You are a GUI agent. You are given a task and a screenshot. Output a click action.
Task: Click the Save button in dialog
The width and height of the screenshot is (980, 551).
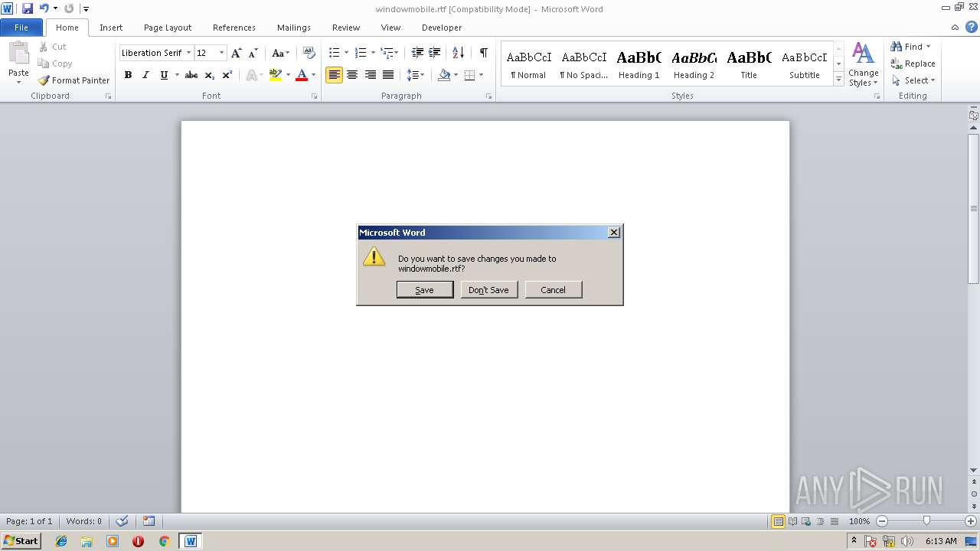425,290
